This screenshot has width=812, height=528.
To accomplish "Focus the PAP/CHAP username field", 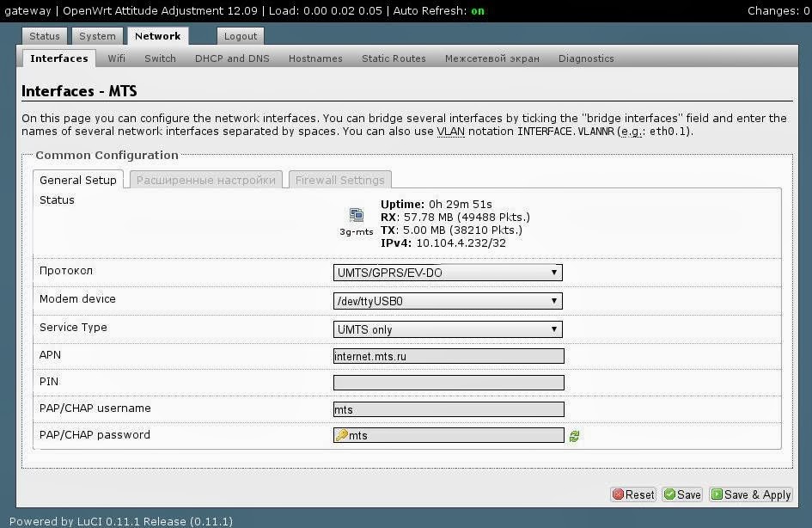I will [x=449, y=409].
